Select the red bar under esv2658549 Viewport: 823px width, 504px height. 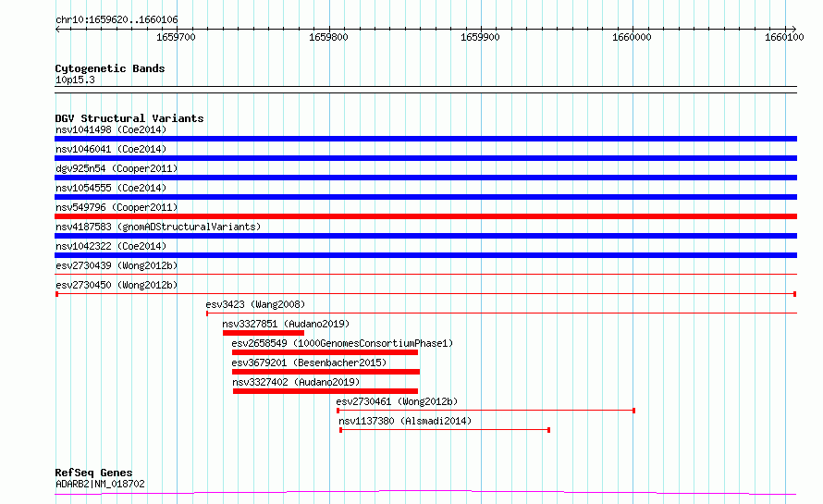pos(325,352)
